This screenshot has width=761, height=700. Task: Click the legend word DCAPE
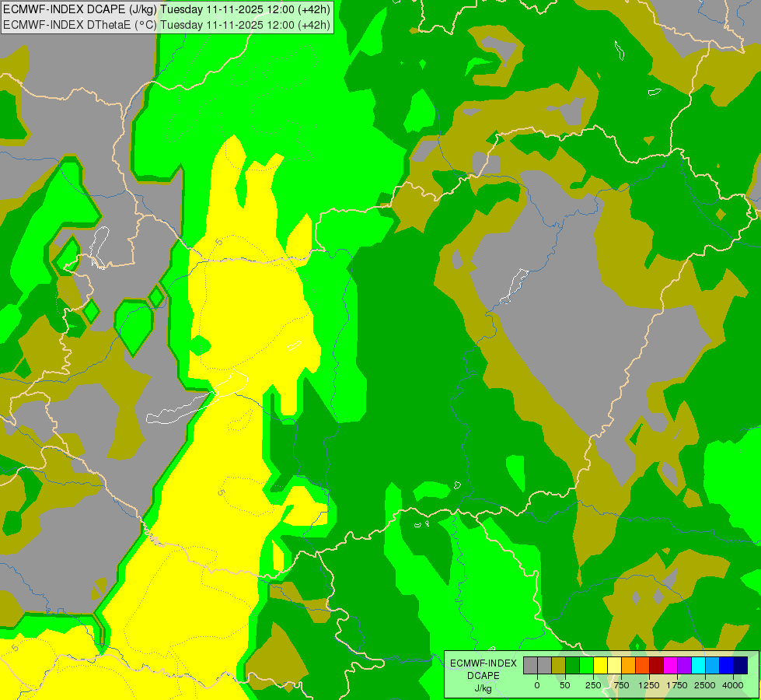click(x=483, y=676)
